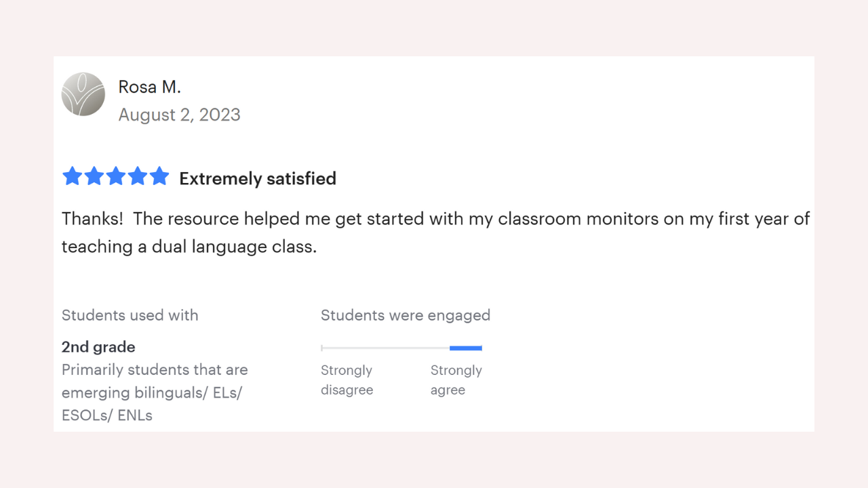Screen dimensions: 868x488
Task: Select the second blue rating star
Action: (x=94, y=176)
